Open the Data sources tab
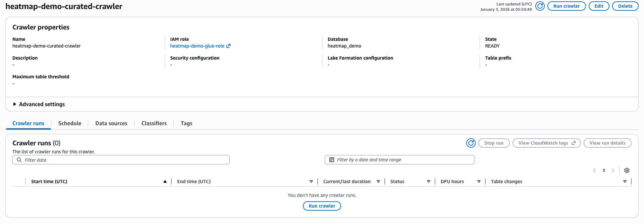644x224 pixels. [x=111, y=123]
